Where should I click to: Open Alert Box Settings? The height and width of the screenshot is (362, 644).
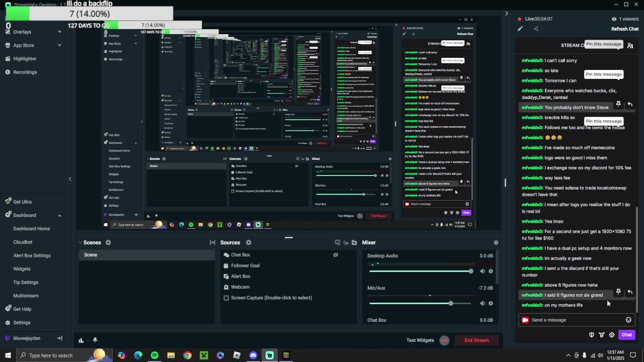click(x=32, y=255)
